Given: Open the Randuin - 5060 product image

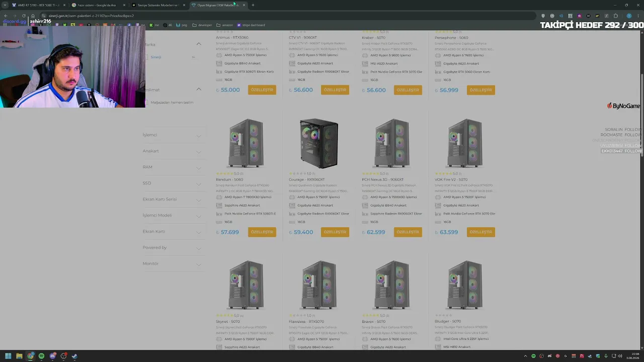Looking at the screenshot, I should point(246,143).
